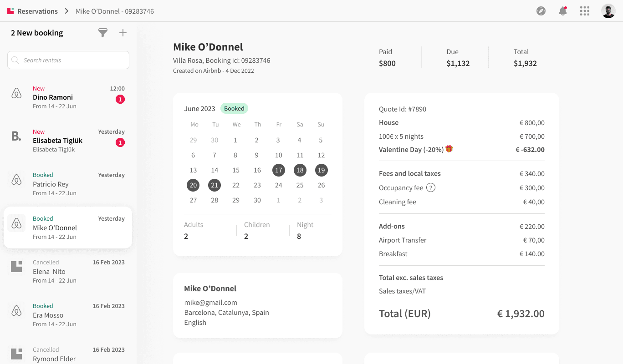This screenshot has width=623, height=364.
Task: Open the compass explore icon
Action: 541,11
